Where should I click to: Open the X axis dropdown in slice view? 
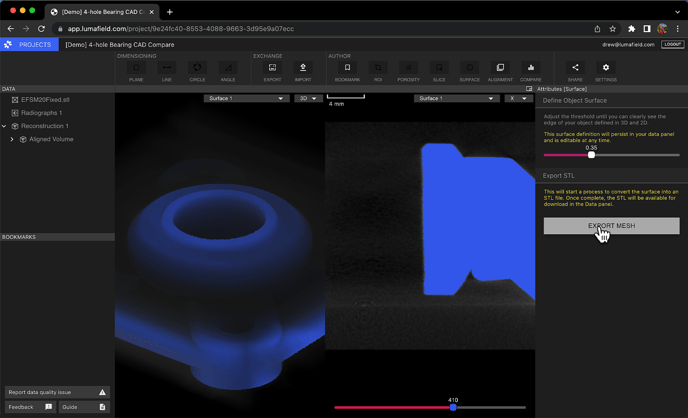click(518, 98)
